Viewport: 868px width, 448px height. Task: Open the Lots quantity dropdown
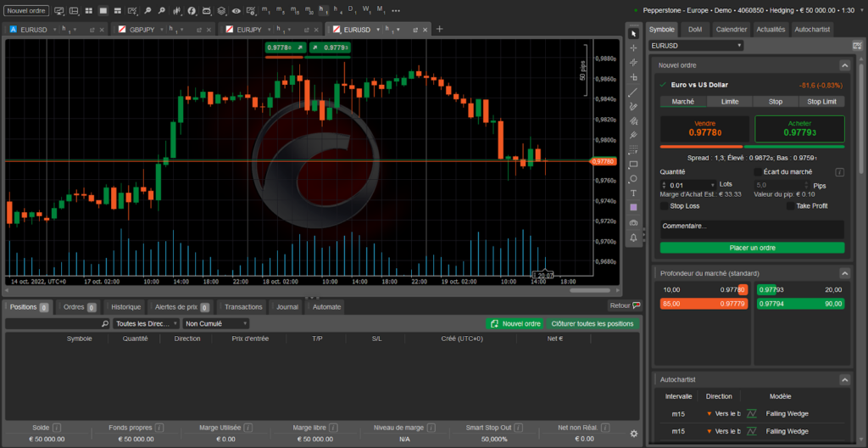(712, 185)
